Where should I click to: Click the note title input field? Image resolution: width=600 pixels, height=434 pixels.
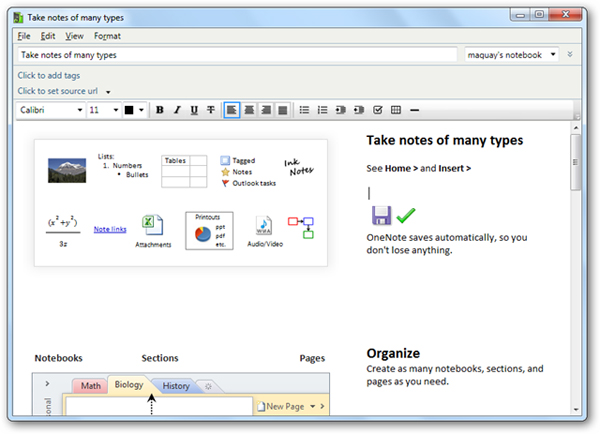(238, 55)
